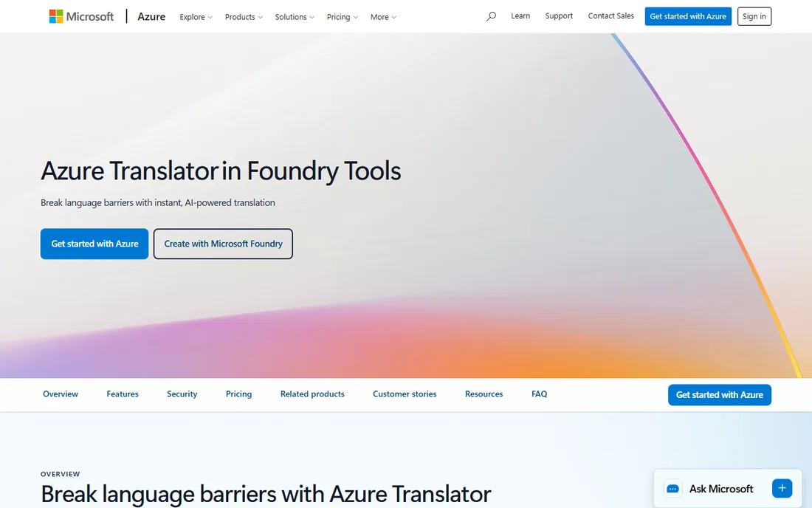
Task: Click Create with Microsoft Foundry button
Action: [223, 244]
